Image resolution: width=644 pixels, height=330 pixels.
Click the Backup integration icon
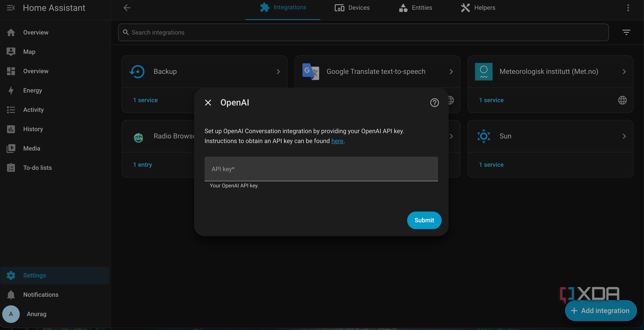point(137,72)
